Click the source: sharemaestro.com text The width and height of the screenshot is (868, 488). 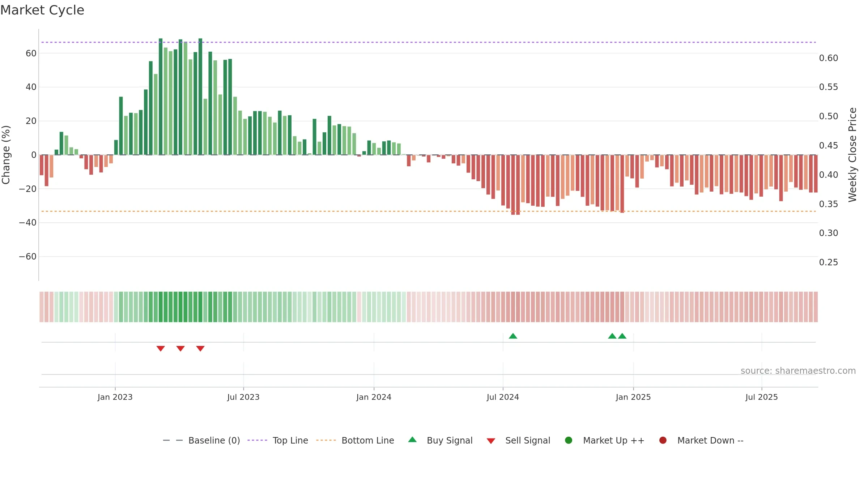798,371
